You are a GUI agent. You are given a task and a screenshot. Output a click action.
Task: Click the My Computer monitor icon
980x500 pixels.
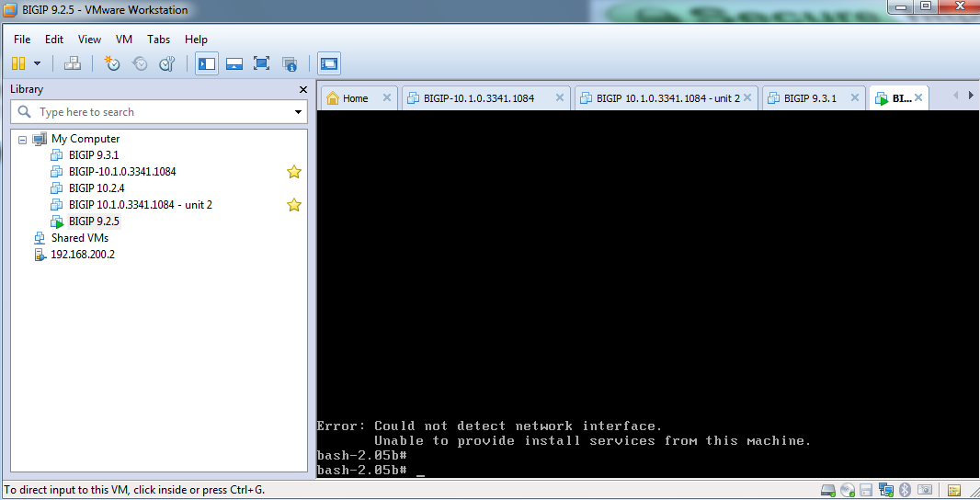click(40, 139)
